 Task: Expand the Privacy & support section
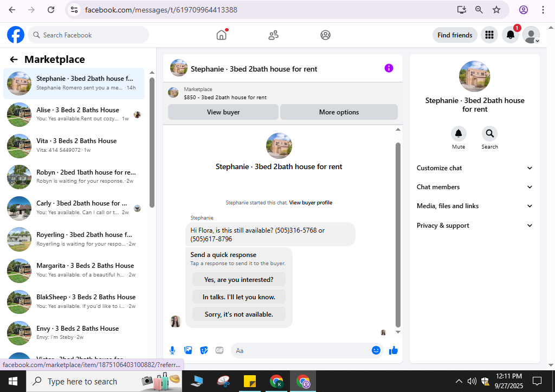pos(474,225)
